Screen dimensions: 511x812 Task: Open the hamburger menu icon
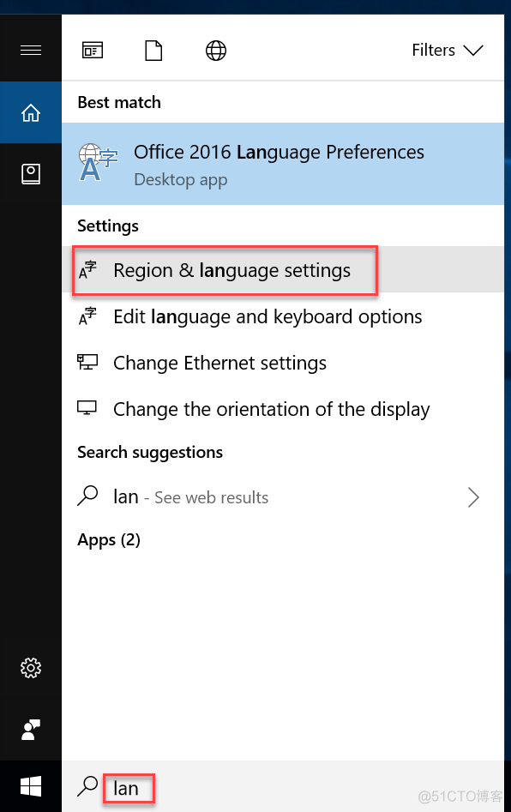[x=31, y=50]
